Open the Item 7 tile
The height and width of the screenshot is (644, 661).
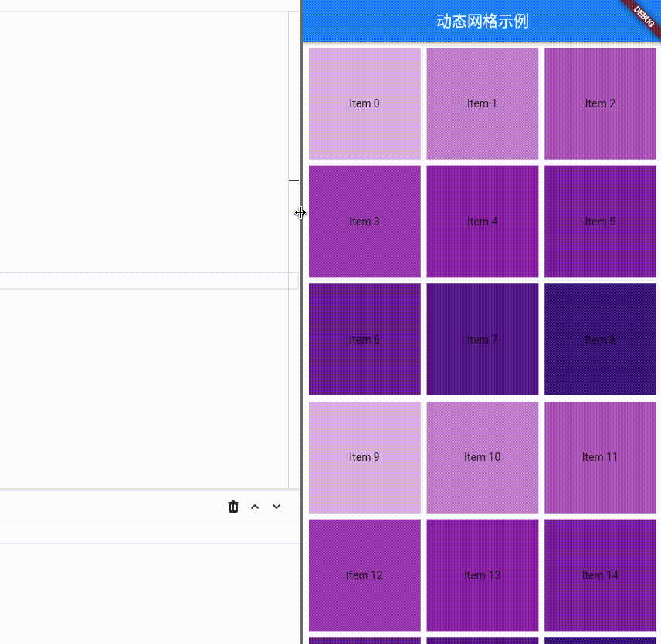(x=482, y=340)
